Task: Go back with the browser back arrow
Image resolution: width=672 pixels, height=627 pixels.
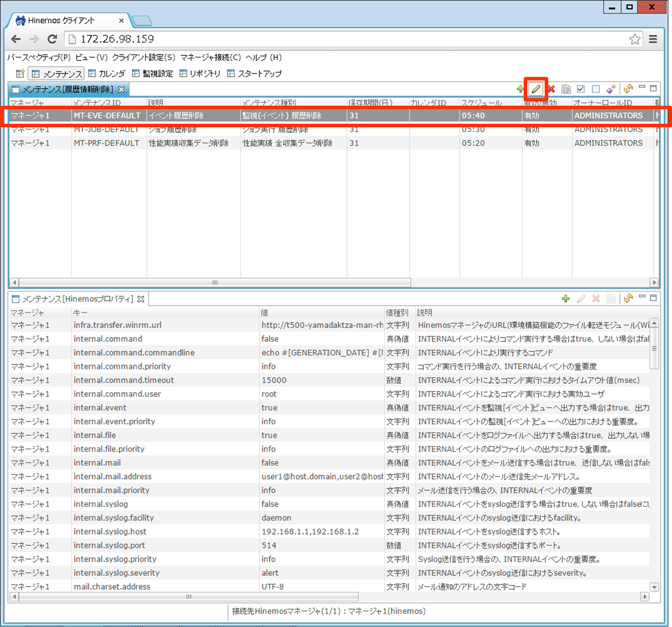Action: (x=16, y=39)
